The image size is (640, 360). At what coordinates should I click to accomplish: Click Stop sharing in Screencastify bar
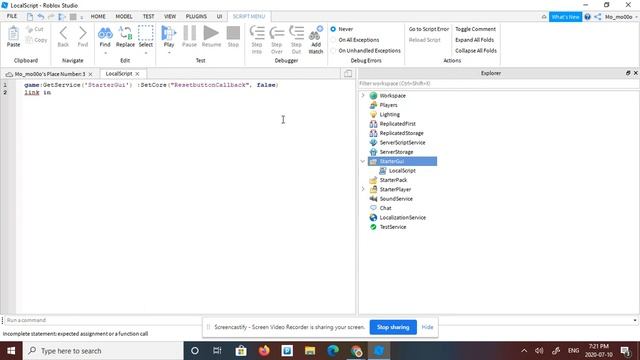(x=393, y=327)
